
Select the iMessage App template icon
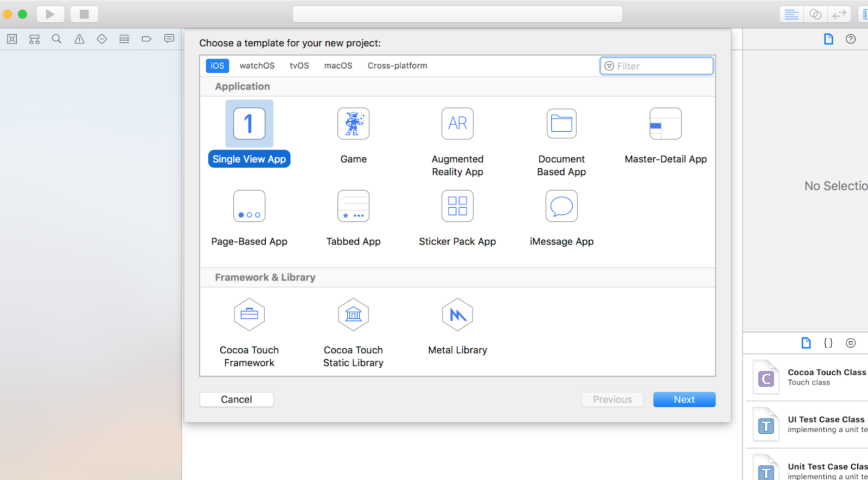(561, 206)
